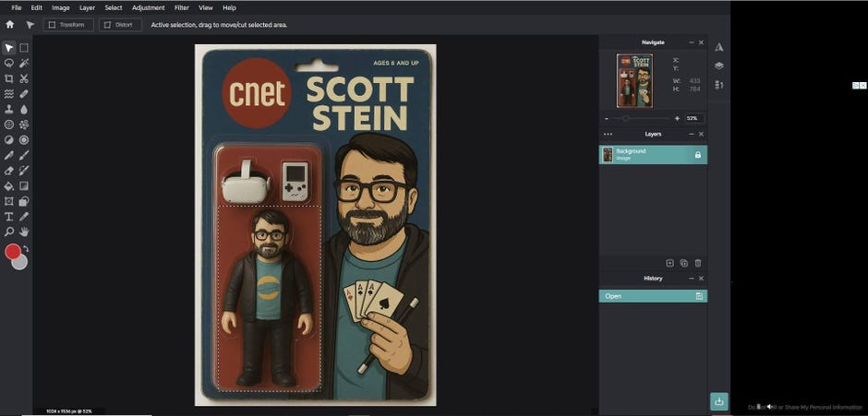The width and height of the screenshot is (868, 416).
Task: Select the Gradient tool
Action: pyautogui.click(x=24, y=186)
